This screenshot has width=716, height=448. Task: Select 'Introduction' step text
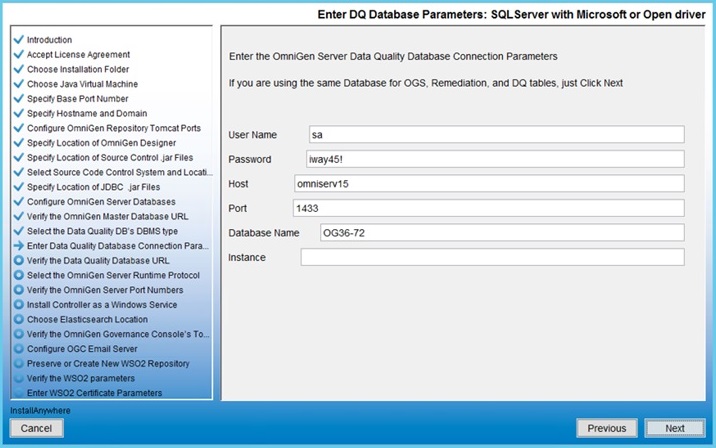pyautogui.click(x=49, y=40)
